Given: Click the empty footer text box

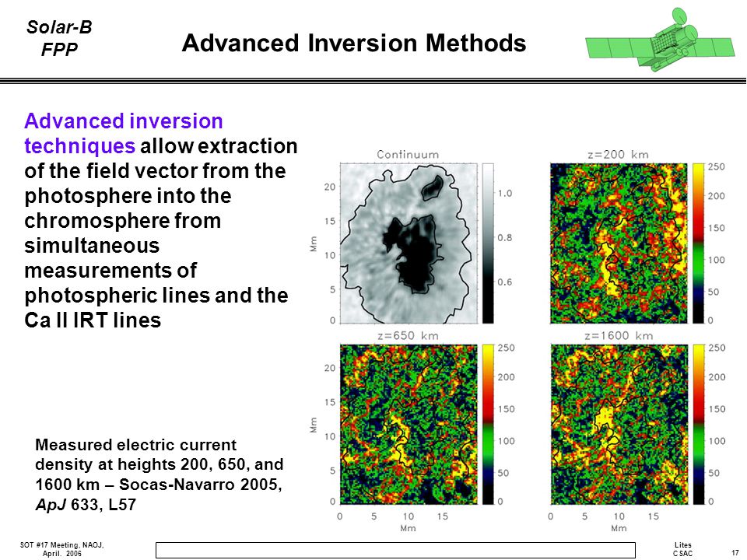Looking at the screenshot, I should (395, 550).
